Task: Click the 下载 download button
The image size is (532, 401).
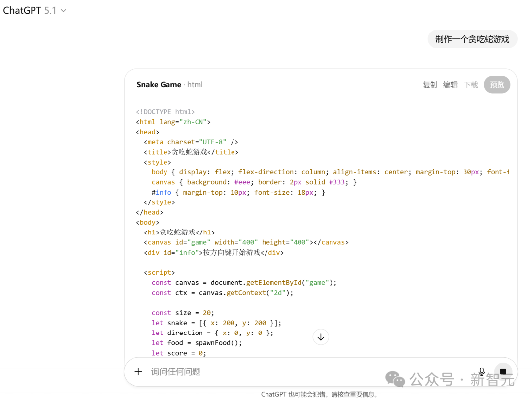Action: tap(471, 85)
